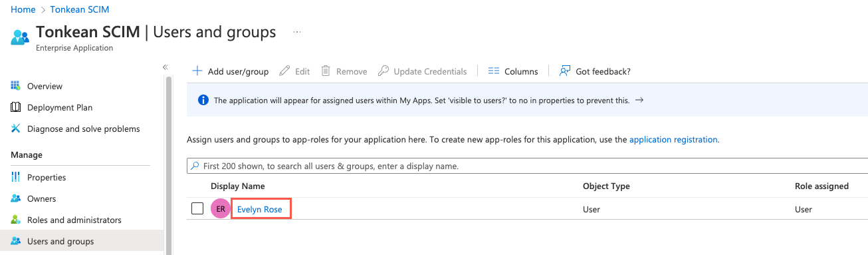This screenshot has width=868, height=255.
Task: Click the sidebar vertical scrollbar
Action: pos(168,165)
